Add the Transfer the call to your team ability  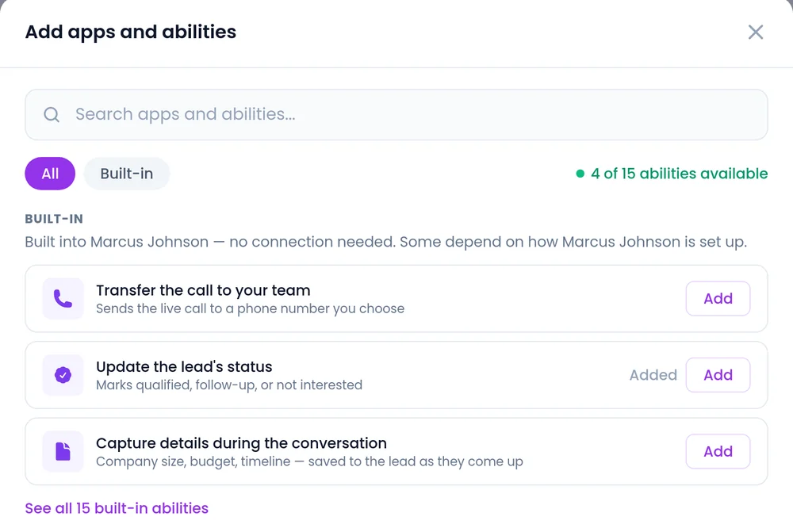pyautogui.click(x=718, y=298)
